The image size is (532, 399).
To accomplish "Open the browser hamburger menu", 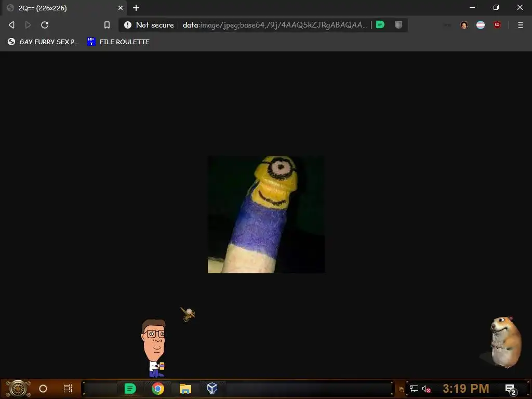I will click(x=521, y=25).
